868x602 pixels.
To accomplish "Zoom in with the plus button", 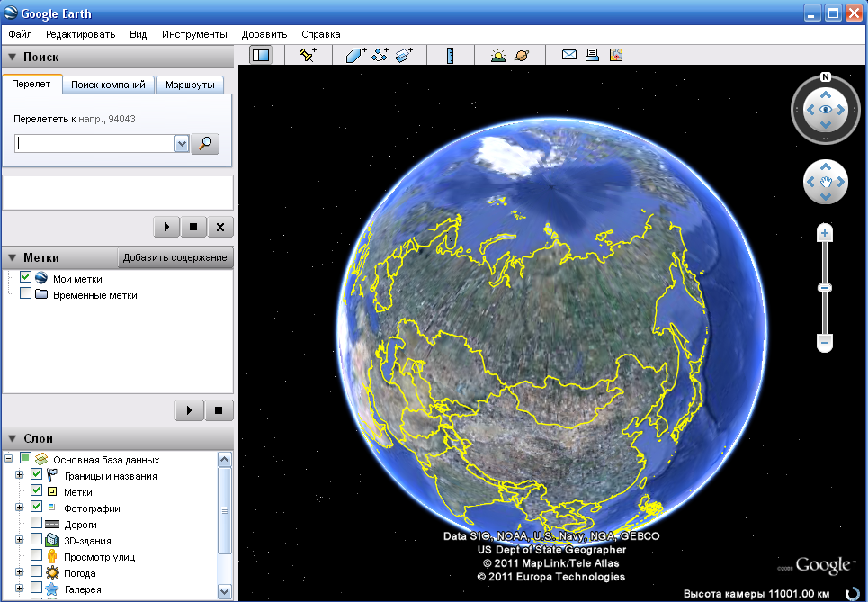I will tap(825, 233).
